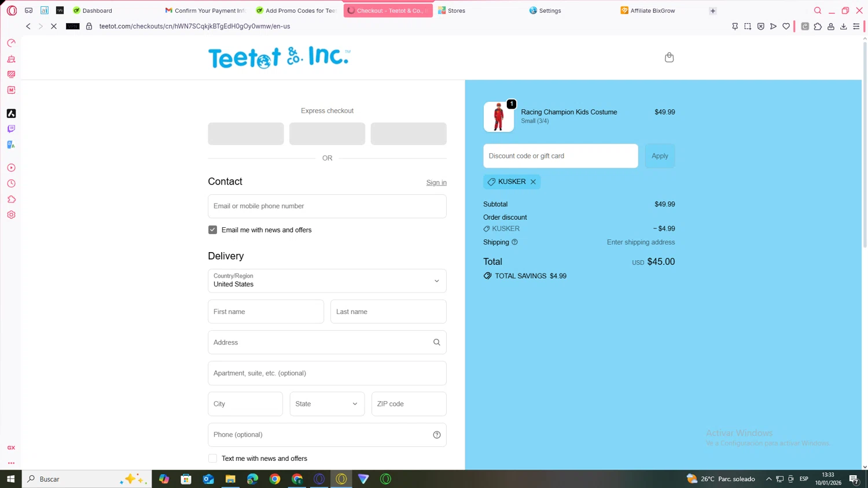Viewport: 868px width, 488px height.
Task: Switch to Confirm Your Payment Info tab
Action: click(x=205, y=10)
